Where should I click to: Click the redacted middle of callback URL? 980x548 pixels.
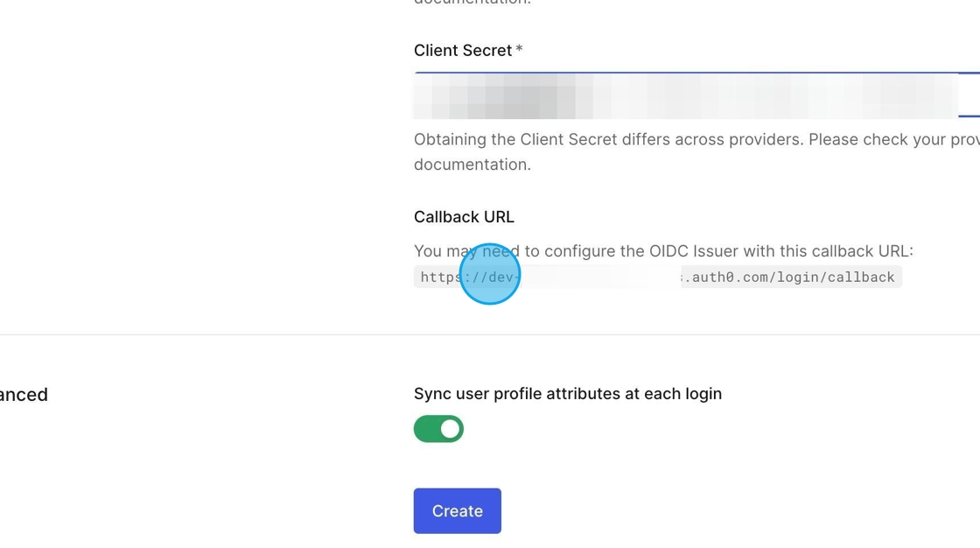tap(600, 278)
